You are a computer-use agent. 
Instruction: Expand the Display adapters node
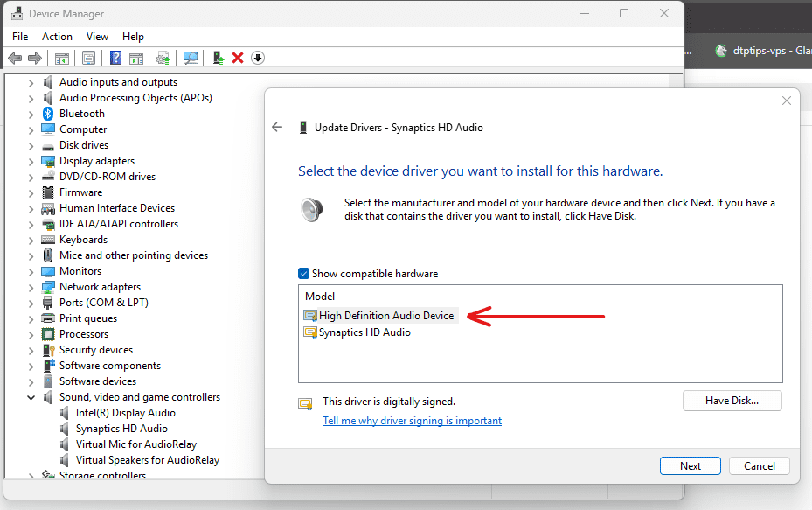click(31, 161)
